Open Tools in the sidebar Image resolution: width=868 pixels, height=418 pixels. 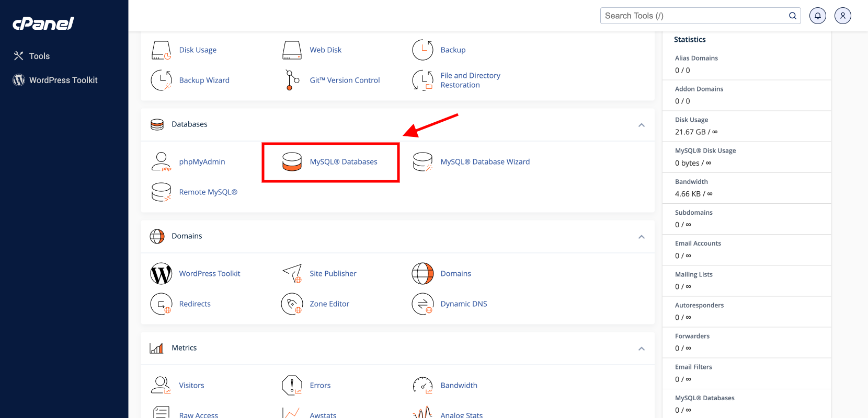click(x=32, y=56)
